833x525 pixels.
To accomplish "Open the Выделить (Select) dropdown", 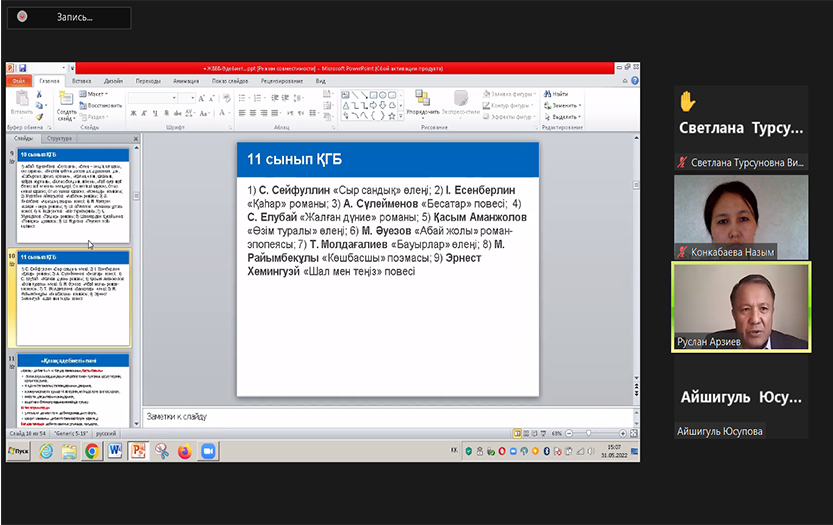I will click(565, 116).
